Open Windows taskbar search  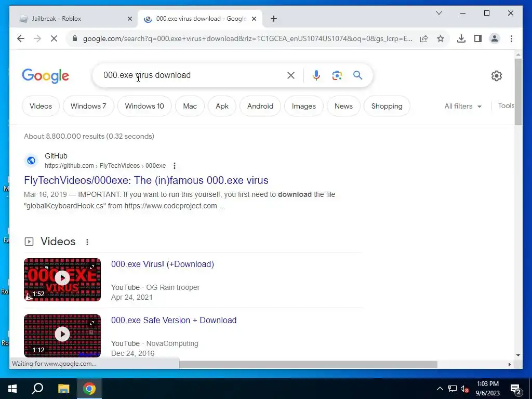pos(37,389)
